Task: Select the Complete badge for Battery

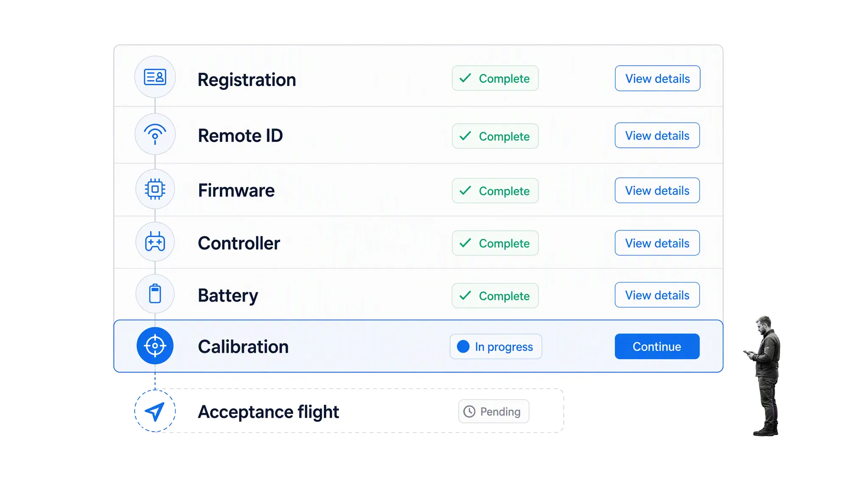Action: (x=495, y=296)
